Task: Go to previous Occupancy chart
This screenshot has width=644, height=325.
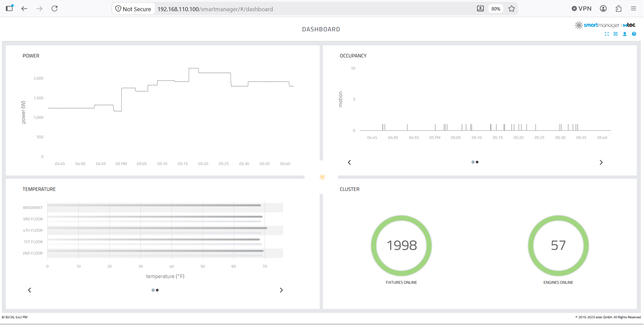Action: coord(350,162)
